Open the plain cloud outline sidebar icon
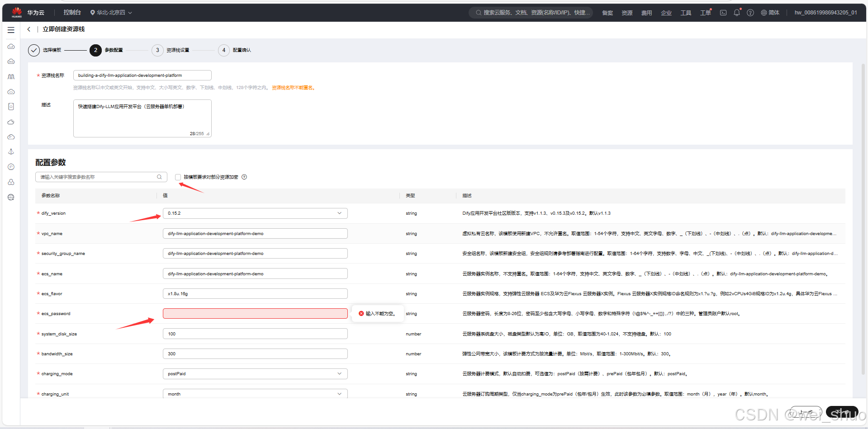868x429 pixels. (11, 122)
